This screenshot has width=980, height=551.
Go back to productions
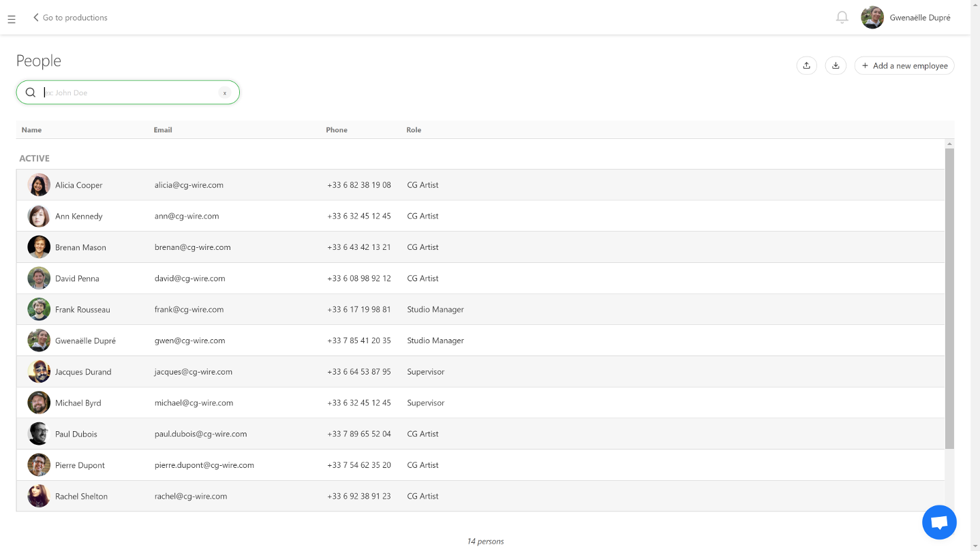point(70,18)
